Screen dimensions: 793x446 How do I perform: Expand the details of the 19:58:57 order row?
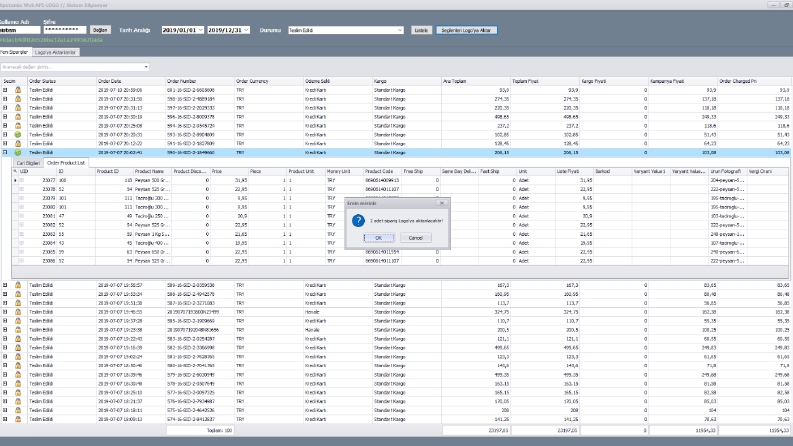pos(5,285)
